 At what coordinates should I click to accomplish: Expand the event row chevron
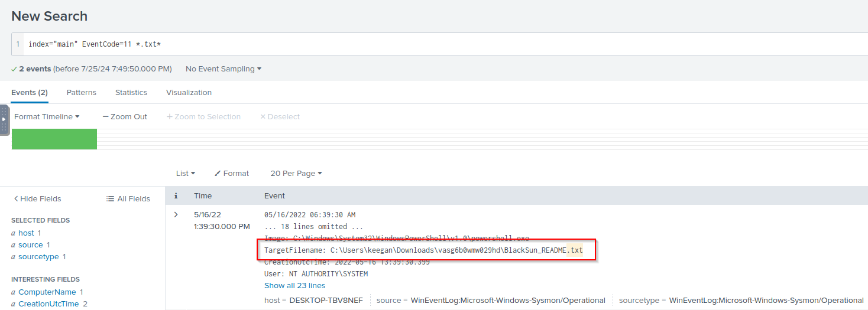coord(176,214)
